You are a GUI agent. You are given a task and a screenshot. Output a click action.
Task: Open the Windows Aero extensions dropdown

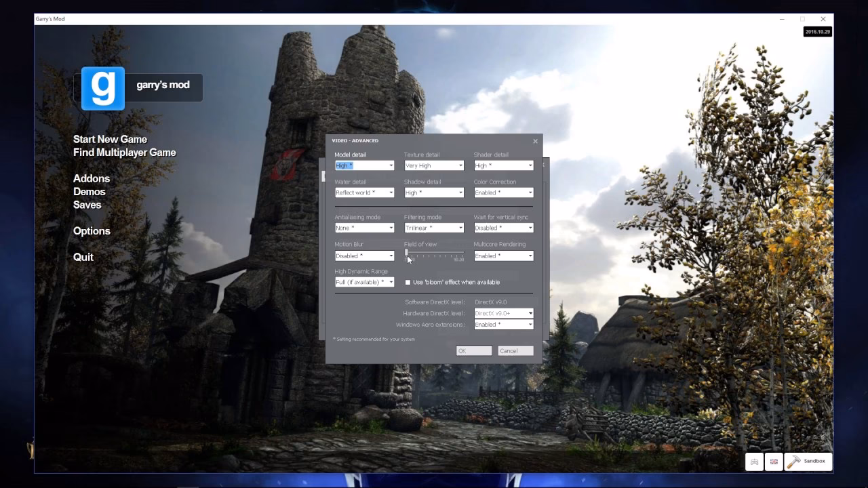(504, 325)
